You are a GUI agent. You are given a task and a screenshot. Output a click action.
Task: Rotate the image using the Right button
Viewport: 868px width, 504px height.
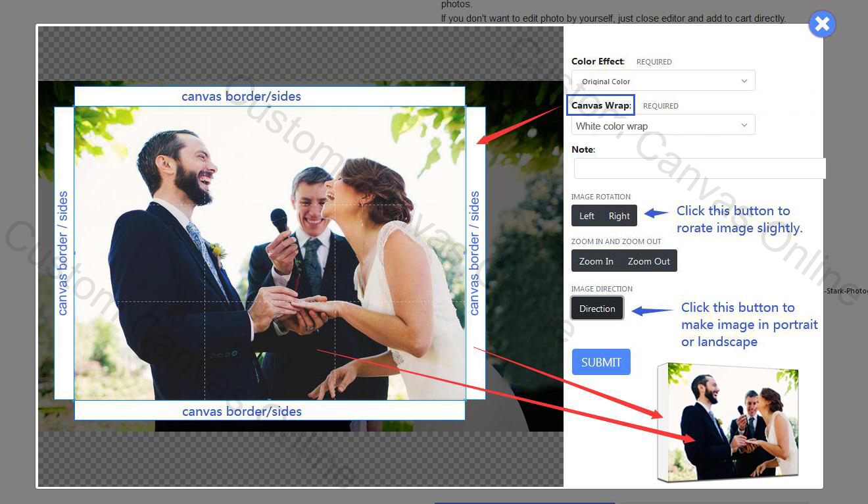(x=619, y=216)
